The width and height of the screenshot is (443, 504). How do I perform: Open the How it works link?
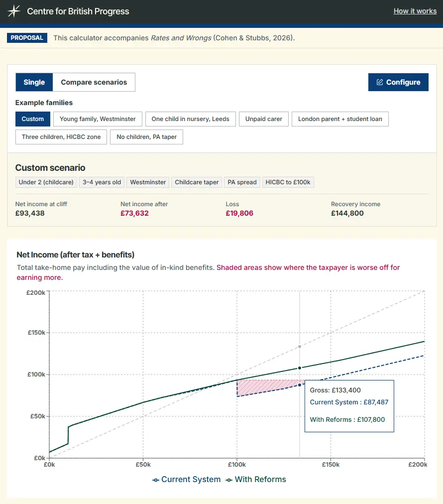pyautogui.click(x=415, y=10)
